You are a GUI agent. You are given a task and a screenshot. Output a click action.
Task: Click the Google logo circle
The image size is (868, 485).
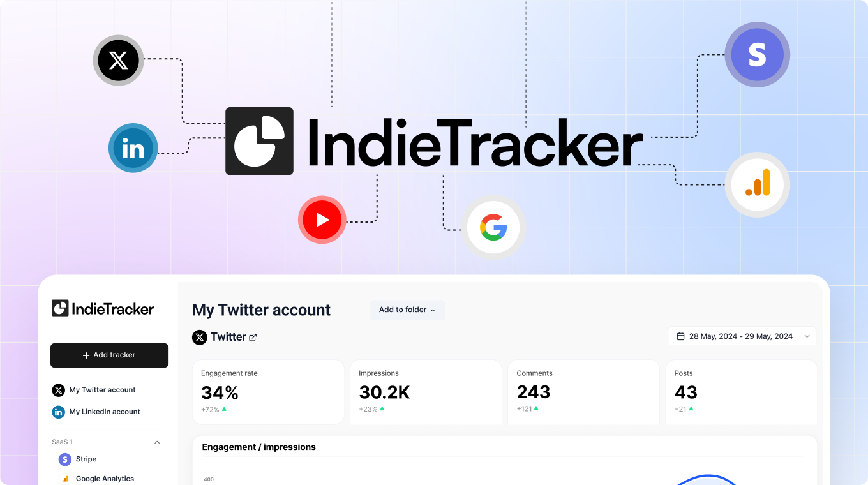[493, 228]
